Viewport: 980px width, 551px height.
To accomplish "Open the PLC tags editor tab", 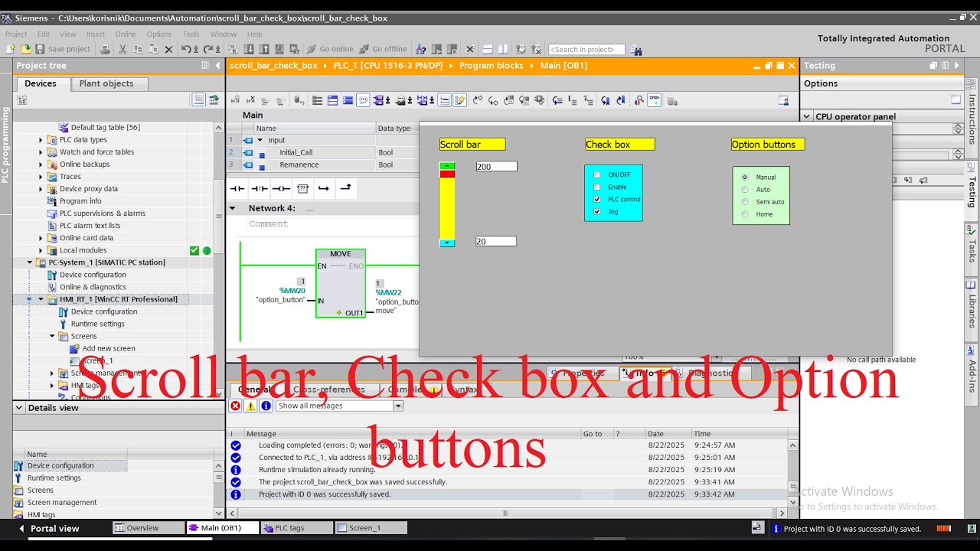I will [296, 528].
